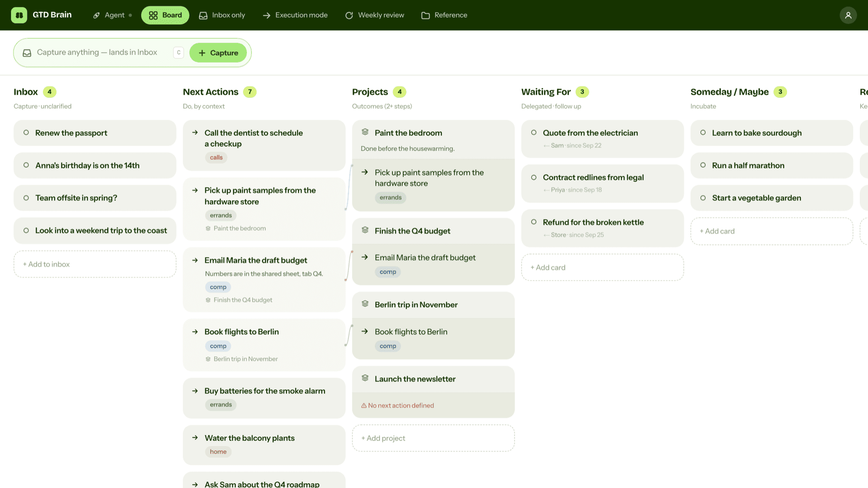
Task: Go to the Reference tab
Action: click(444, 15)
